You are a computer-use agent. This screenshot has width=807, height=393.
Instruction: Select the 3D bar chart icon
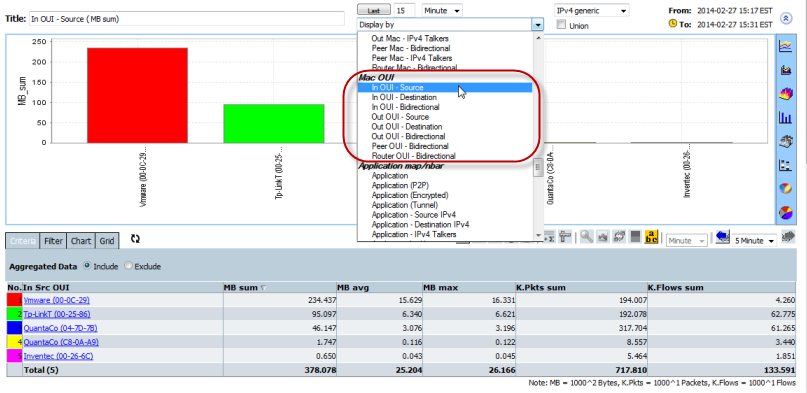pos(785,141)
